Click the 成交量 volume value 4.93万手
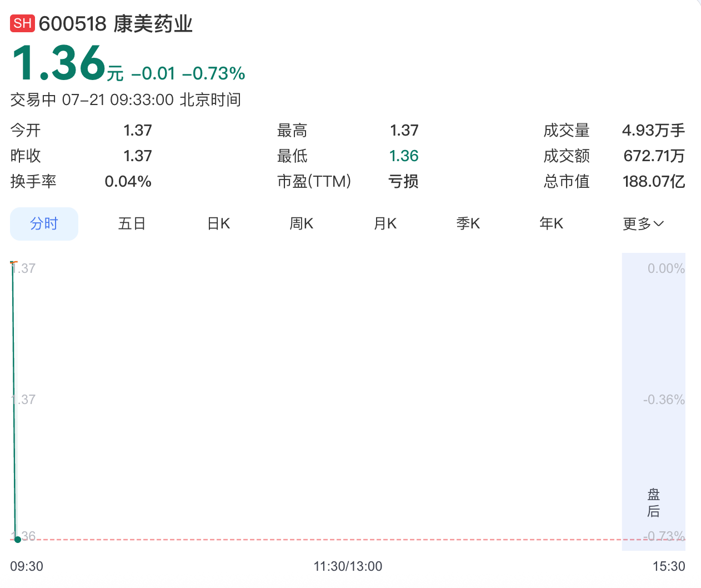 pyautogui.click(x=654, y=131)
